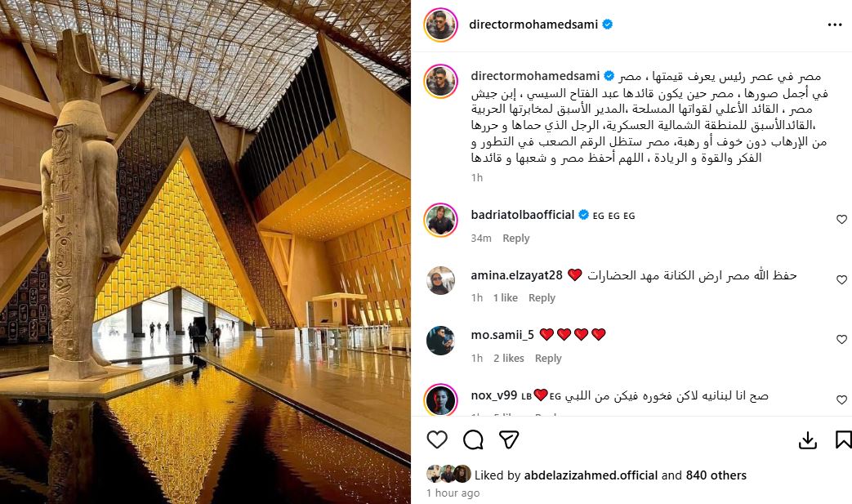
Task: Save the post with bookmark icon
Action: click(843, 439)
